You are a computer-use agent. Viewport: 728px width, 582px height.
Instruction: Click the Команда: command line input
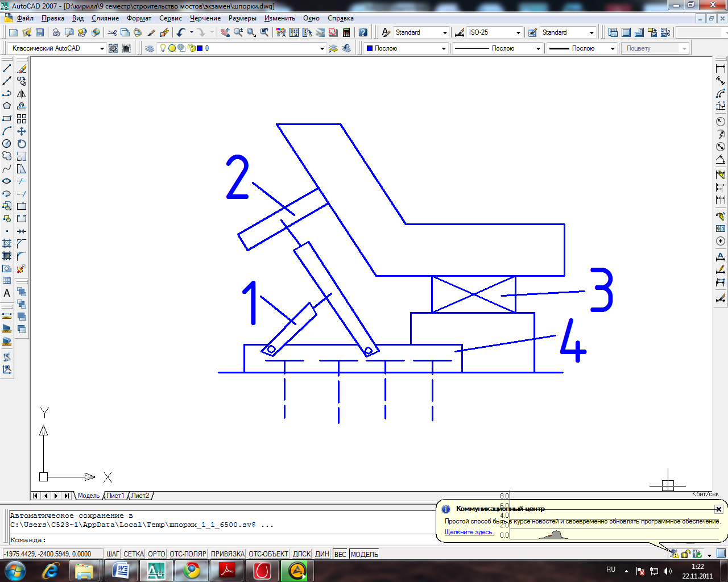[x=222, y=540]
